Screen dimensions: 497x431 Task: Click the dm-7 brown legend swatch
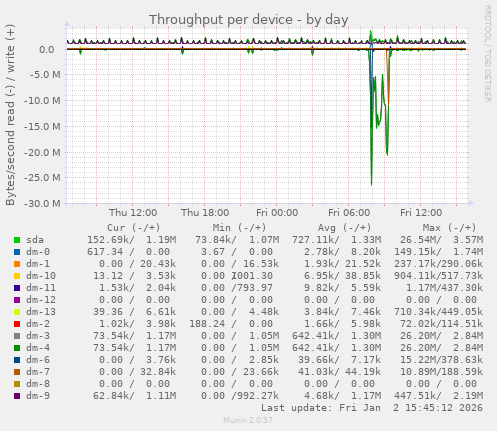[17, 372]
